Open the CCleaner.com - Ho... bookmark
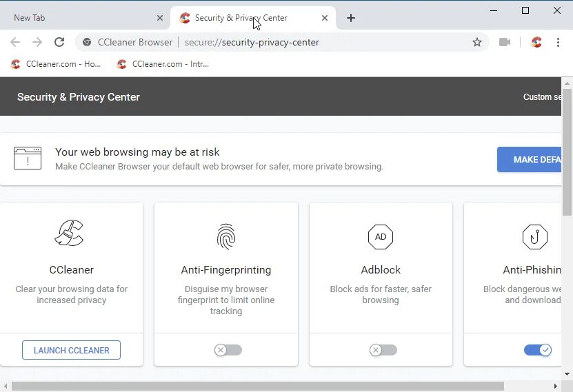Screen dimensions: 573x392 point(56,64)
